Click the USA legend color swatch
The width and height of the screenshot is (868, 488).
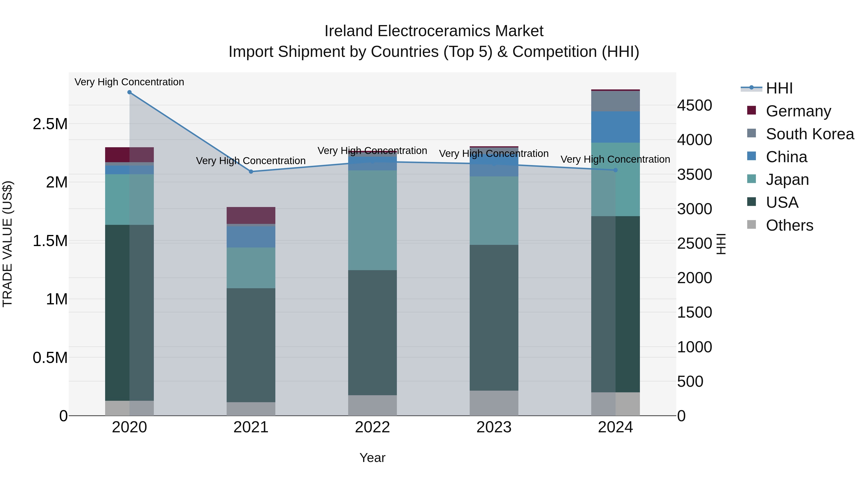pos(751,202)
